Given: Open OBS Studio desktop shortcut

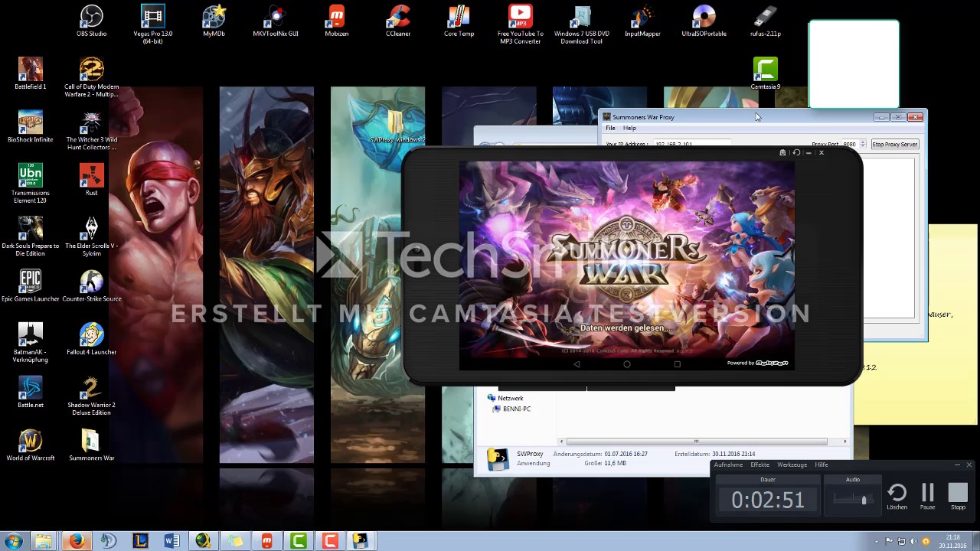Looking at the screenshot, I should [91, 21].
